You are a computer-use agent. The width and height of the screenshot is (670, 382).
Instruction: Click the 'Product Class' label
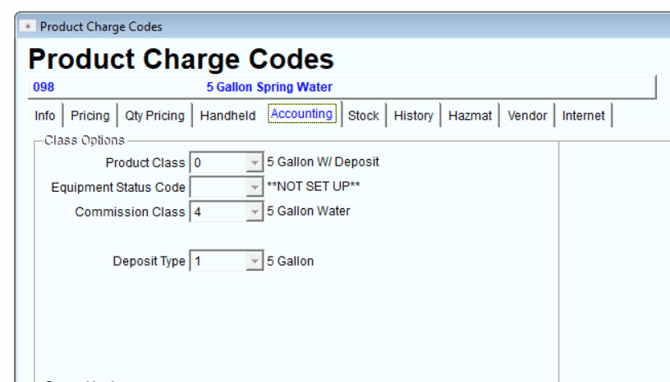(x=145, y=163)
